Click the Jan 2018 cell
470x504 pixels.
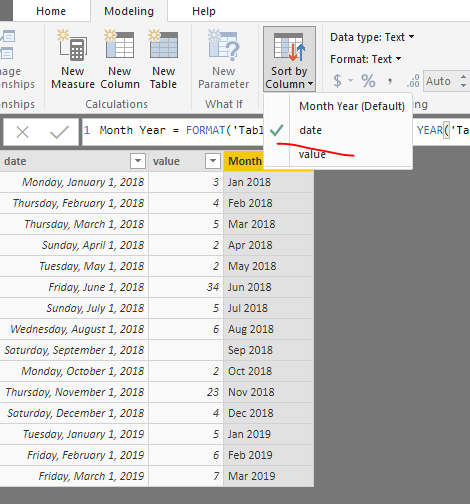coord(269,182)
